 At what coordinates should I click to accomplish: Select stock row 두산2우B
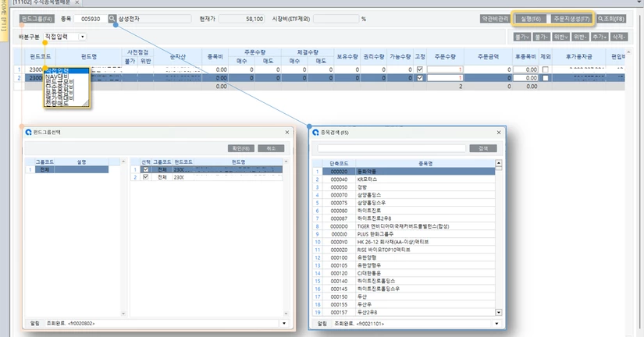click(404, 312)
